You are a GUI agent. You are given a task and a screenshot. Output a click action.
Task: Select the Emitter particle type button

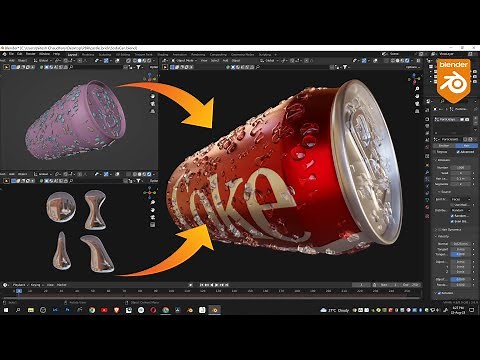click(444, 146)
